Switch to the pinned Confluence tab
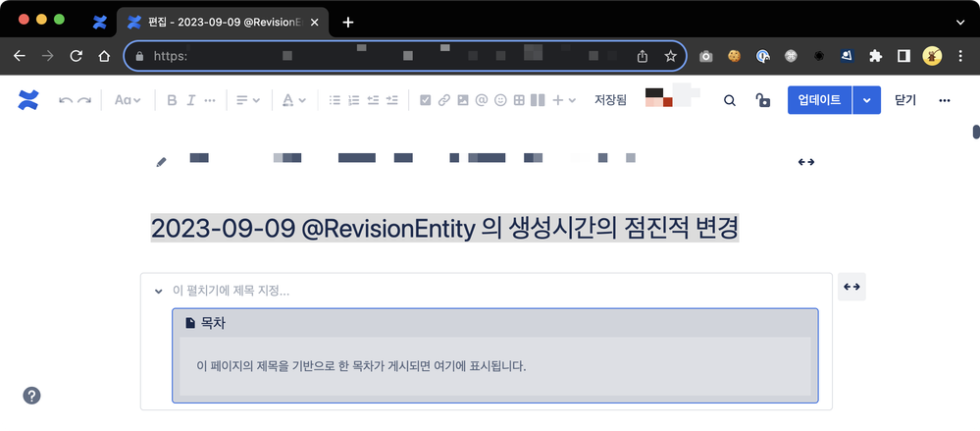Image resolution: width=980 pixels, height=431 pixels. point(99,23)
